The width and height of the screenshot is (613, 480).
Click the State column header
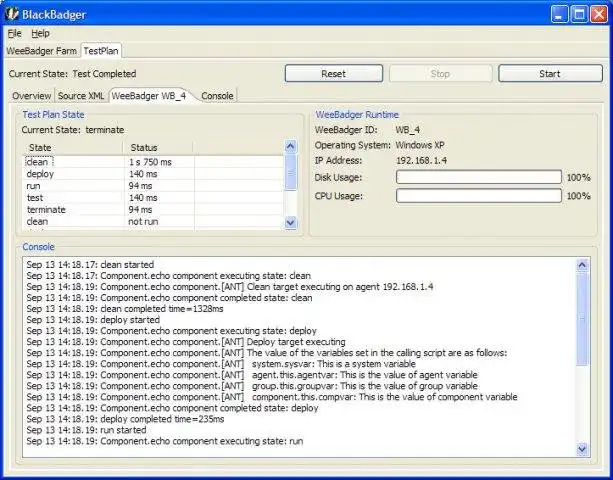[73, 148]
